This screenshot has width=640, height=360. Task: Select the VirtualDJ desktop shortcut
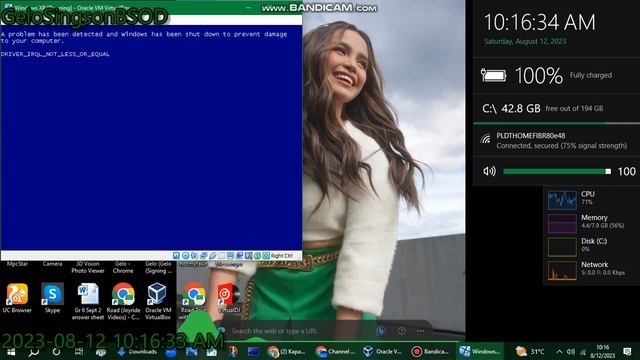[229, 298]
